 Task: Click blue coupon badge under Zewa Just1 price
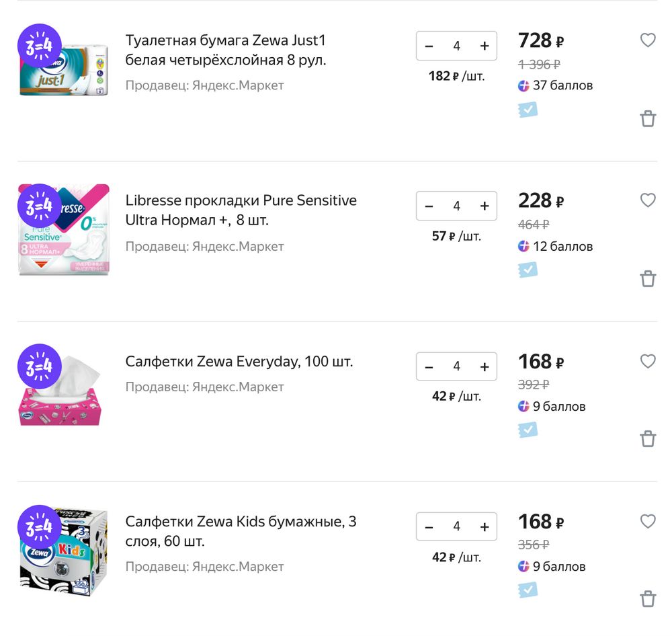pos(528,110)
